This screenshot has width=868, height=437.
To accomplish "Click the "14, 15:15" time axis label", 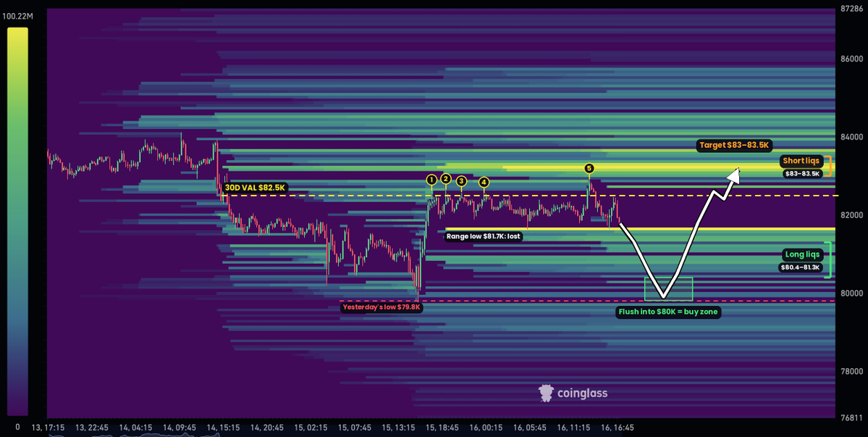I will pyautogui.click(x=223, y=428).
